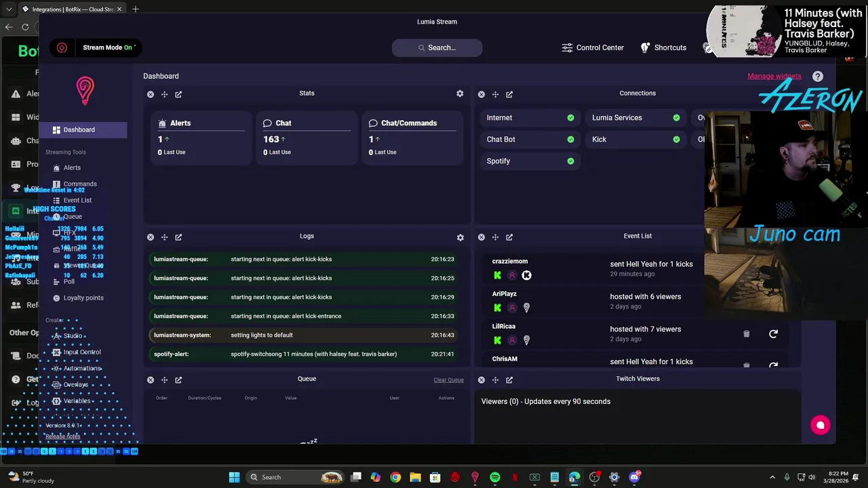Pop out the Stats widget
The height and width of the screenshot is (488, 868).
pos(178,94)
